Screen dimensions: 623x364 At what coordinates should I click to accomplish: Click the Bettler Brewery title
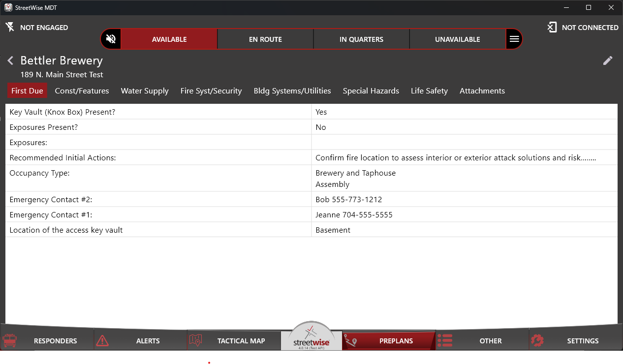tap(62, 61)
